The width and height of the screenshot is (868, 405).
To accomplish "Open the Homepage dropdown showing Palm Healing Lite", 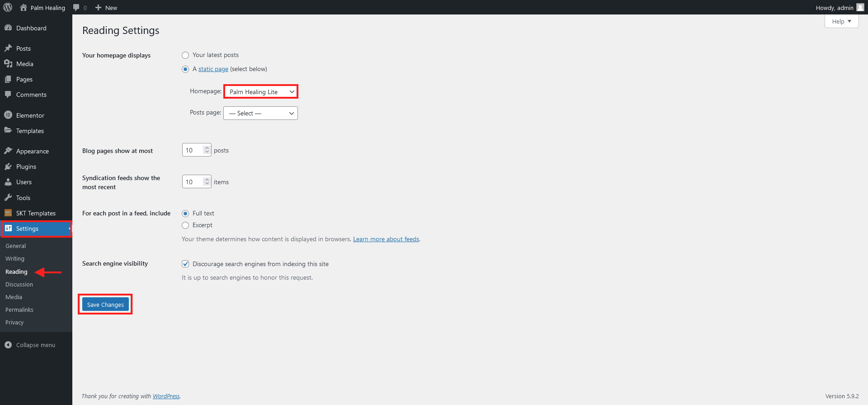I will coord(261,91).
